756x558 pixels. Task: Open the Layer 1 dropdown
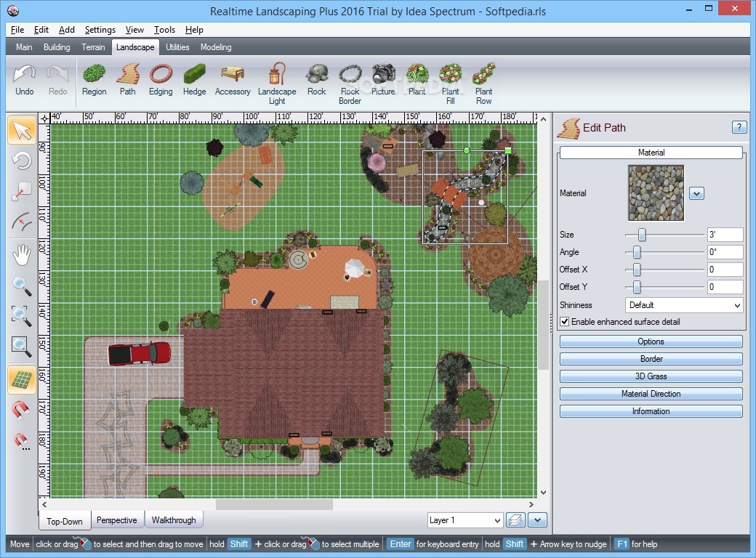pyautogui.click(x=465, y=520)
